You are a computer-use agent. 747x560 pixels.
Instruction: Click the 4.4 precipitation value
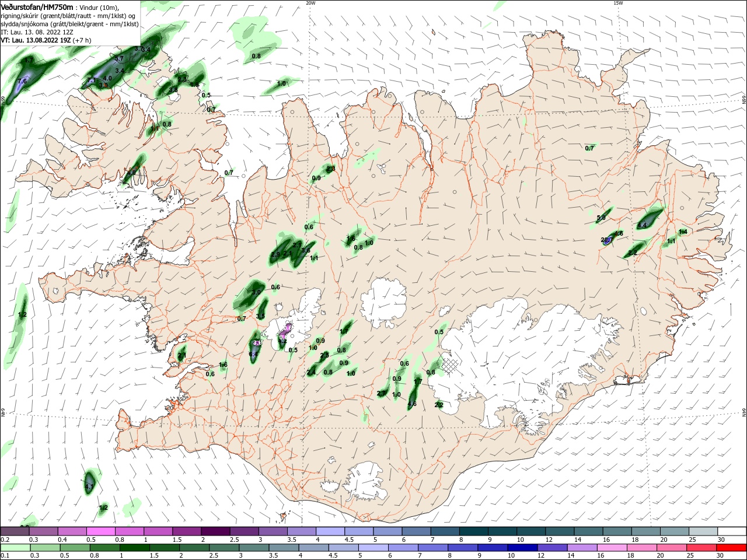click(643, 225)
